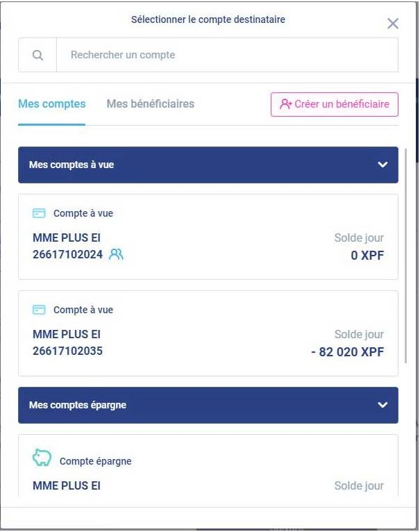
Task: Click the Créer un bénéficiaire button
Action: coord(335,104)
